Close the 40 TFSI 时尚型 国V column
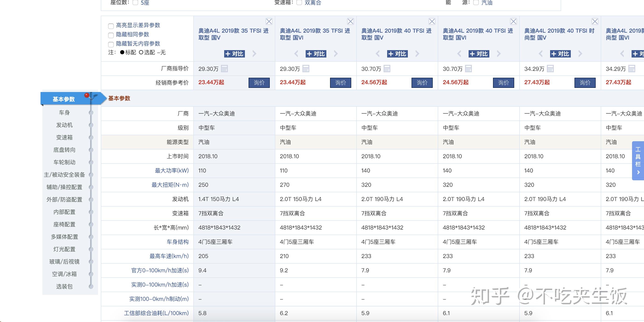Image resolution: width=644 pixels, height=322 pixels. 595,21
